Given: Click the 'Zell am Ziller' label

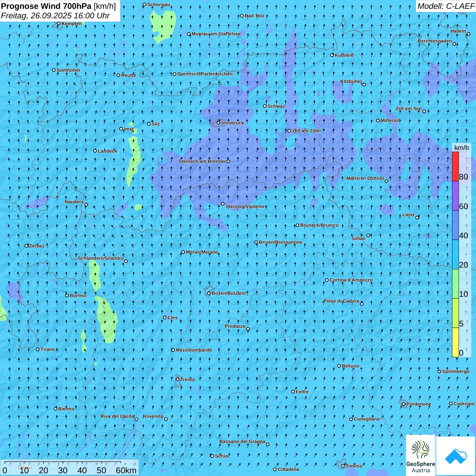Looking at the screenshot, I should pyautogui.click(x=306, y=131).
